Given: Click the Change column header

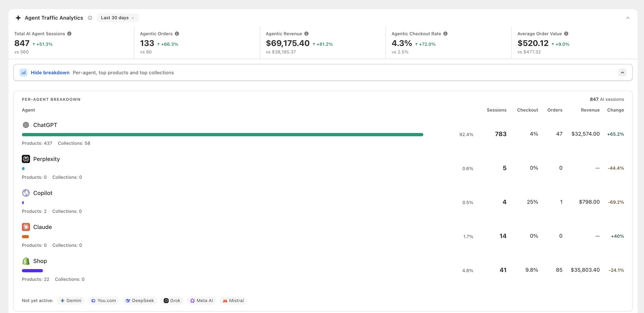Looking at the screenshot, I should click(615, 110).
